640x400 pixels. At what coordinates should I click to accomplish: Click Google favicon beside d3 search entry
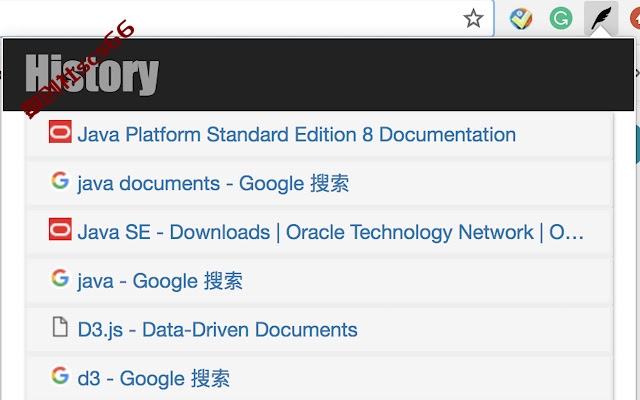pyautogui.click(x=60, y=376)
